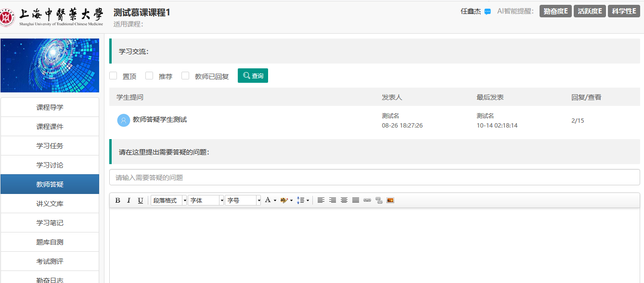Justify text using the toolbar icon
This screenshot has height=283, width=644.
(x=356, y=200)
